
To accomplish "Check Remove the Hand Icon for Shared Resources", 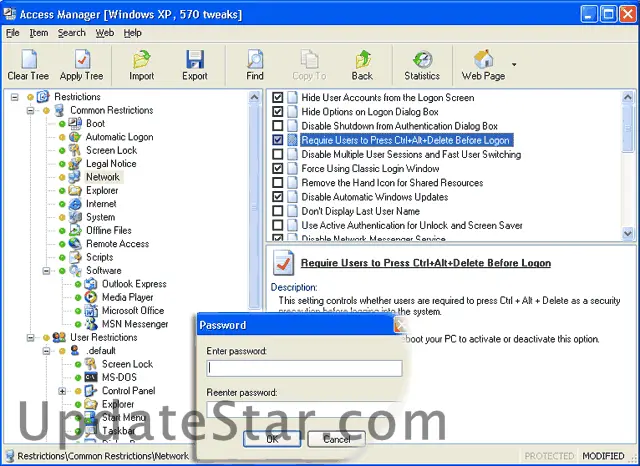I will pyautogui.click(x=278, y=182).
